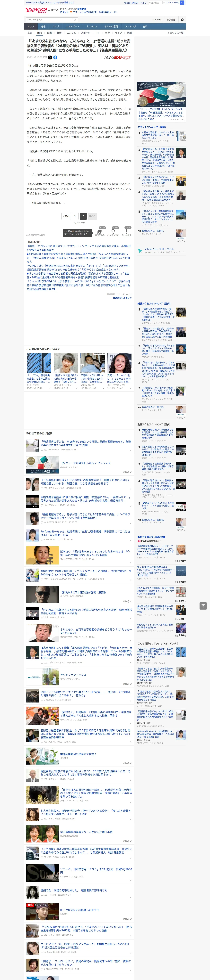Screen dimensions: 210x980
Task: Open 購入履歴 link
Action: pos(171,20)
